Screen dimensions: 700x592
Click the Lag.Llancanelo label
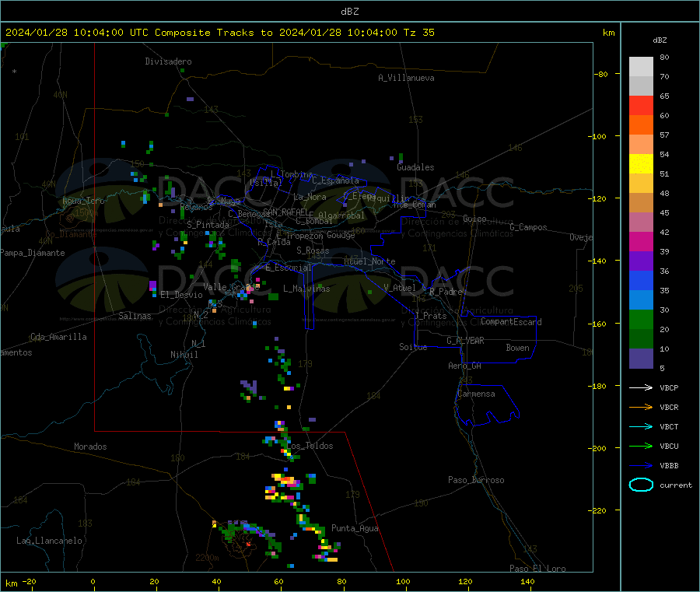pos(50,541)
